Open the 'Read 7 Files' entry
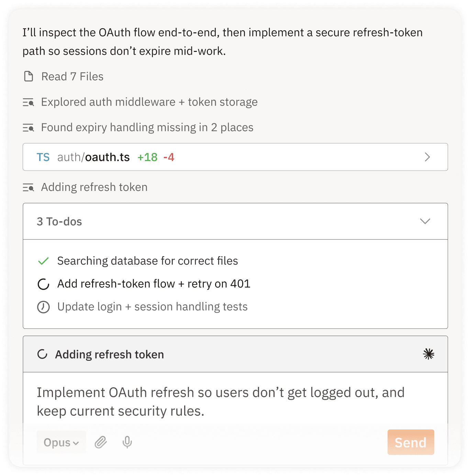 coord(72,77)
